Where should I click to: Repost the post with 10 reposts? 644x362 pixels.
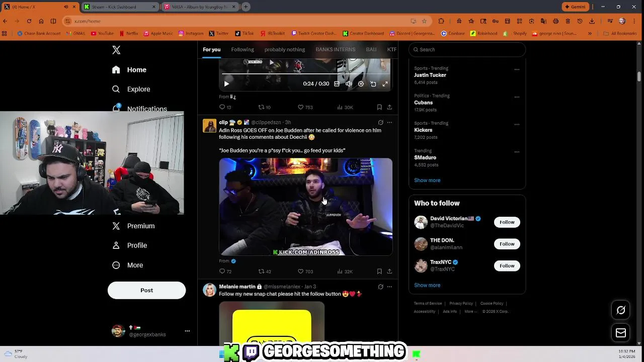point(264,107)
